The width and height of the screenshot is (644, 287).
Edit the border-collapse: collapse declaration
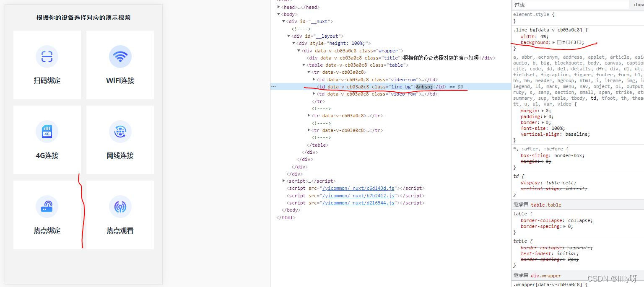coord(557,220)
